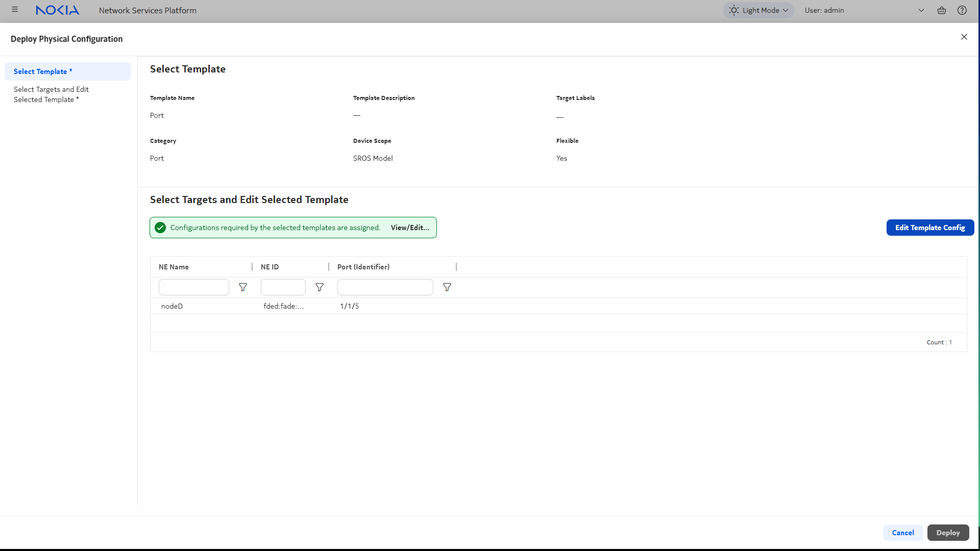Expand the Light Mode dropdown
The width and height of the screenshot is (980, 551).
point(786,10)
